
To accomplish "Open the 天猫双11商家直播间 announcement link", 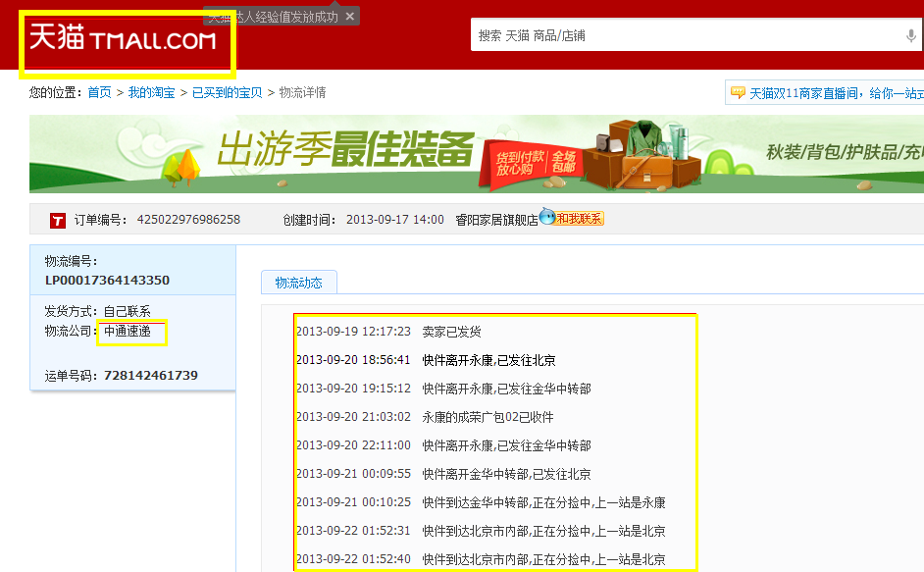I will click(x=836, y=93).
